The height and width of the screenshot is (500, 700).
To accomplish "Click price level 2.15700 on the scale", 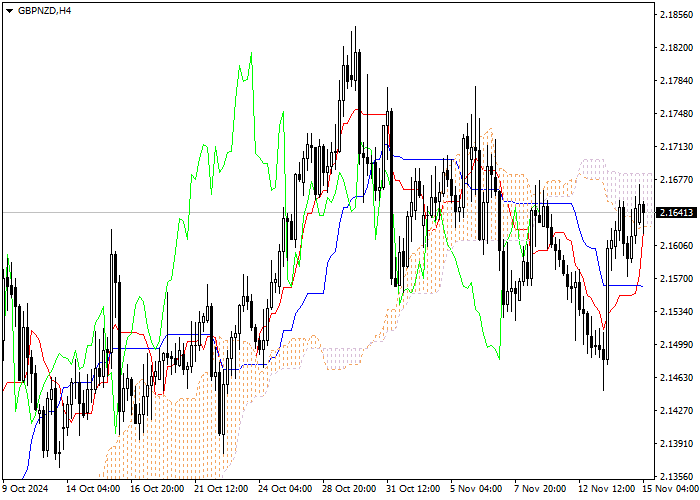I will [x=677, y=279].
